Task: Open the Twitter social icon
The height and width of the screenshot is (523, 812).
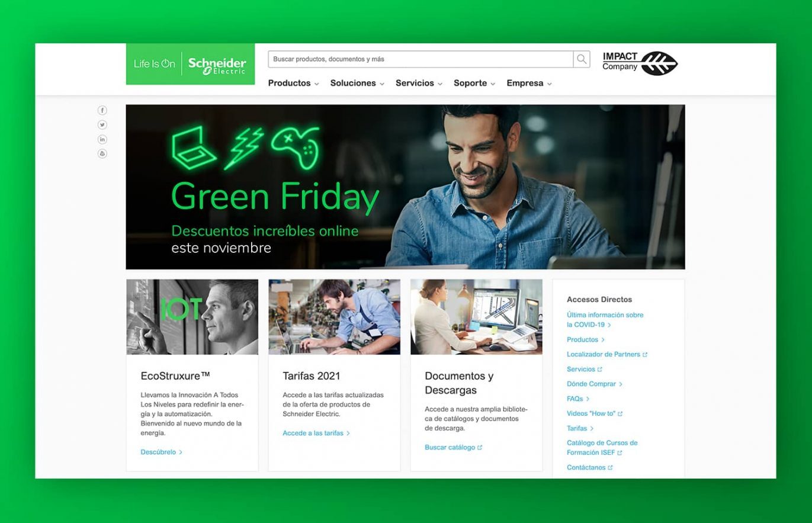Action: [102, 125]
